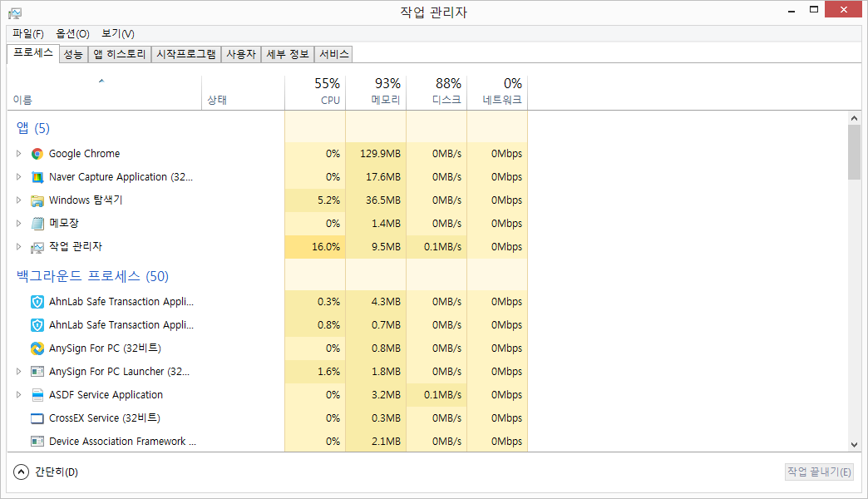Expand the Google Chrome process group
Image resolution: width=868 pixels, height=499 pixels.
18,153
